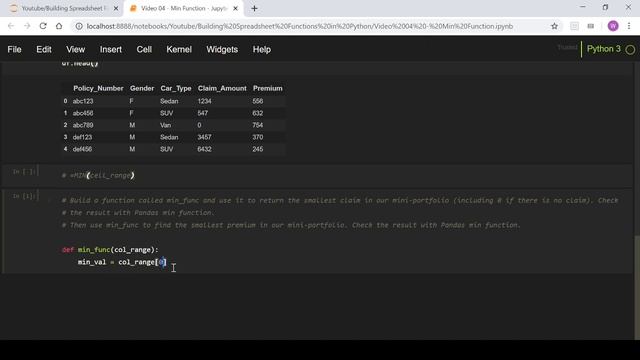Click the Policy_Number column header
The width and height of the screenshot is (640, 360).
[x=98, y=88]
